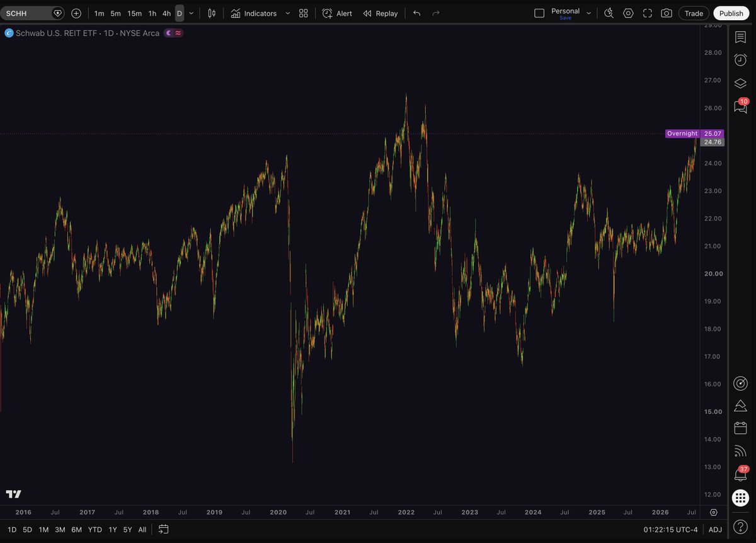Set date range to 1Y
This screenshot has height=543, width=756.
(x=113, y=530)
